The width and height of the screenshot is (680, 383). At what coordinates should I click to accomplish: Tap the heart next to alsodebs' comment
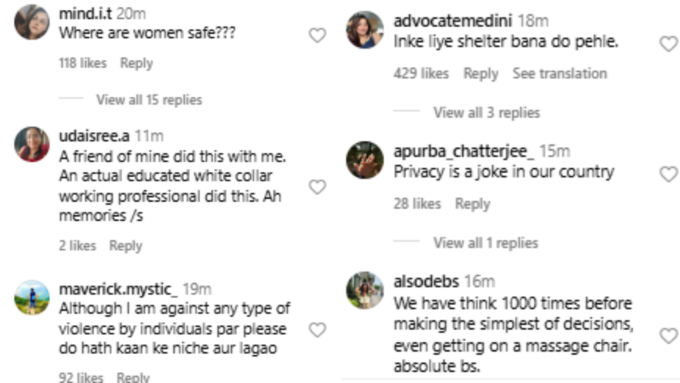click(668, 335)
